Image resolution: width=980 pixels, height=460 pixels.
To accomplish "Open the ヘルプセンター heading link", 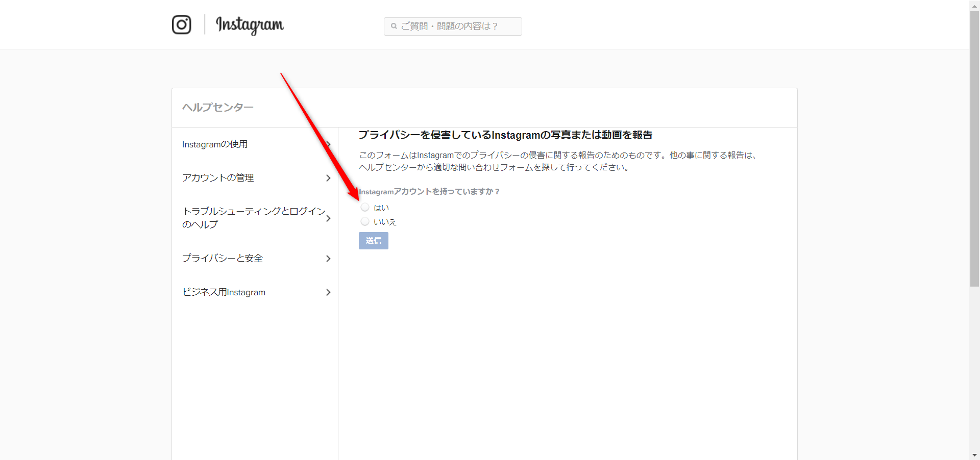I will click(x=218, y=107).
